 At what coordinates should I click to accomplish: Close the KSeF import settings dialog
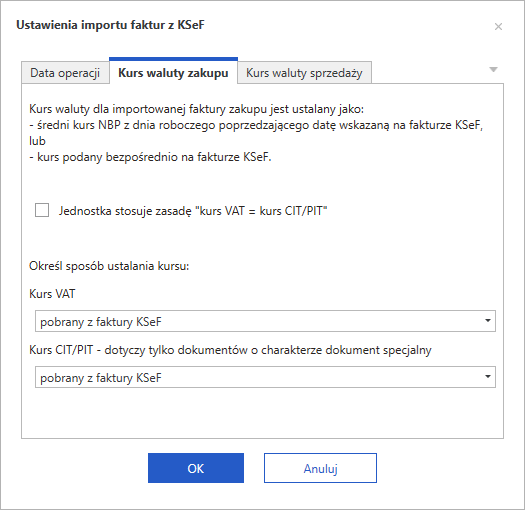tap(498, 26)
